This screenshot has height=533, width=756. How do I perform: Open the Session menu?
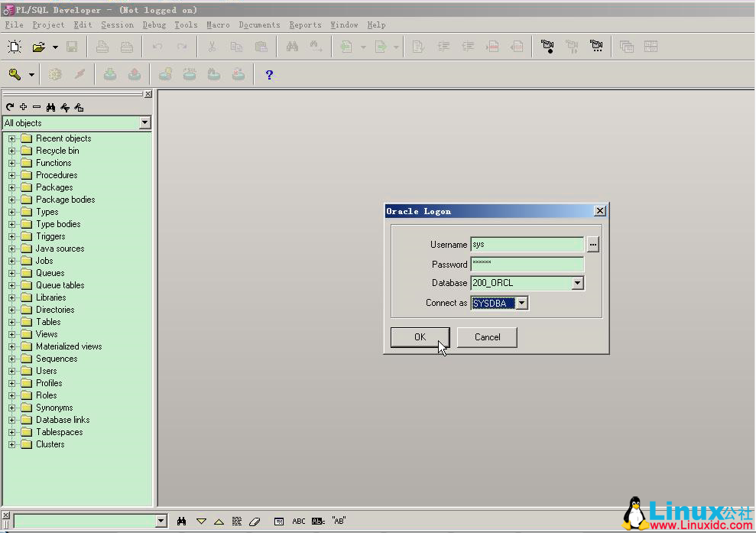(x=117, y=24)
